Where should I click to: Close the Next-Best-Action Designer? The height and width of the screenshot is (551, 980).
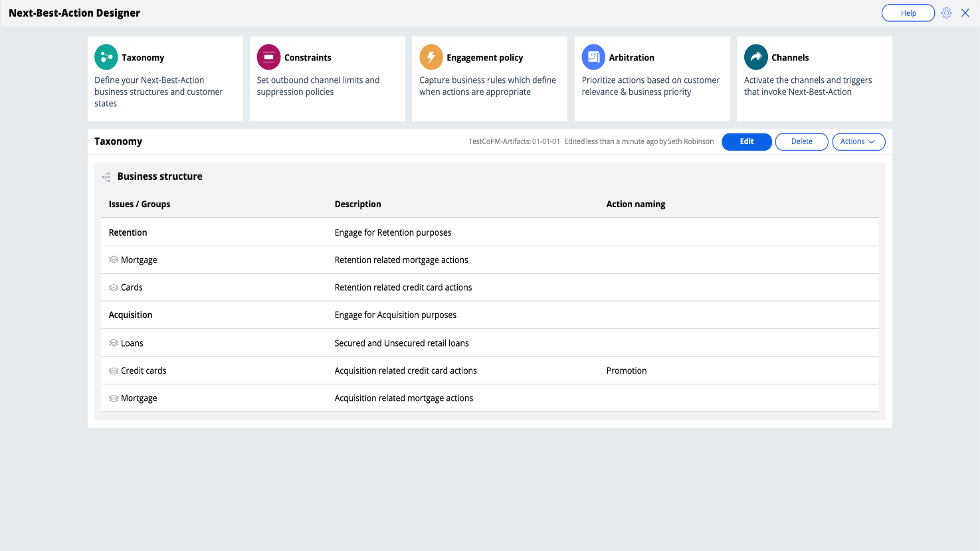[x=965, y=13]
